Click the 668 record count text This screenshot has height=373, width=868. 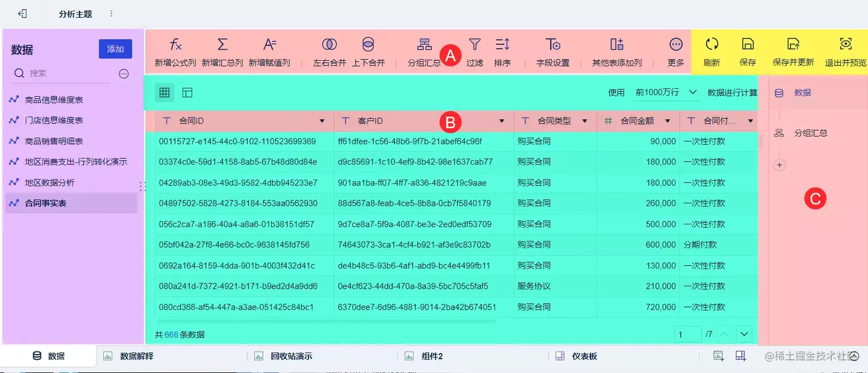(x=171, y=335)
